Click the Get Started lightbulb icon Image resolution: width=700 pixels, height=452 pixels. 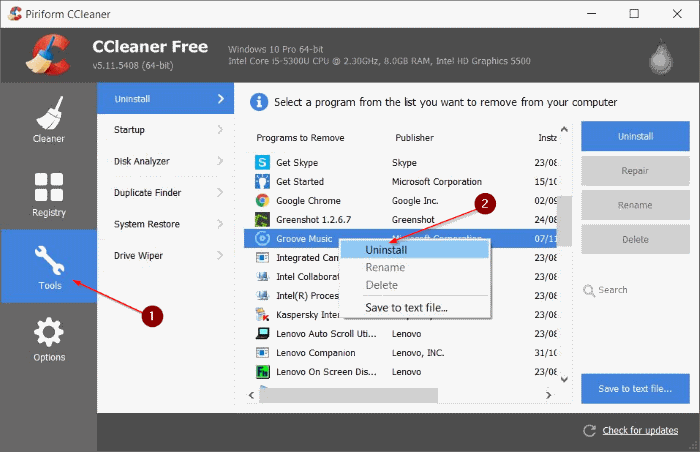(x=262, y=181)
